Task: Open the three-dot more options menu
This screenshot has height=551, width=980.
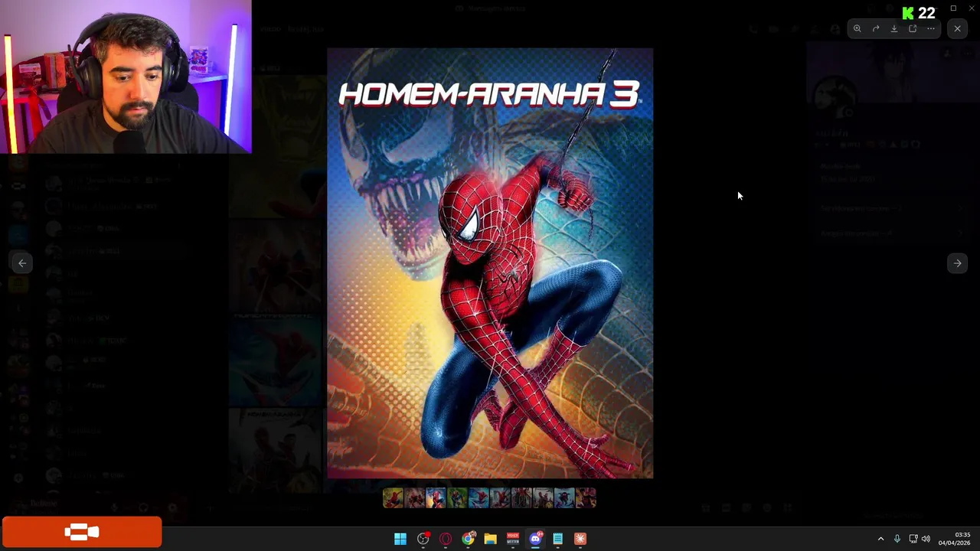Action: click(931, 29)
